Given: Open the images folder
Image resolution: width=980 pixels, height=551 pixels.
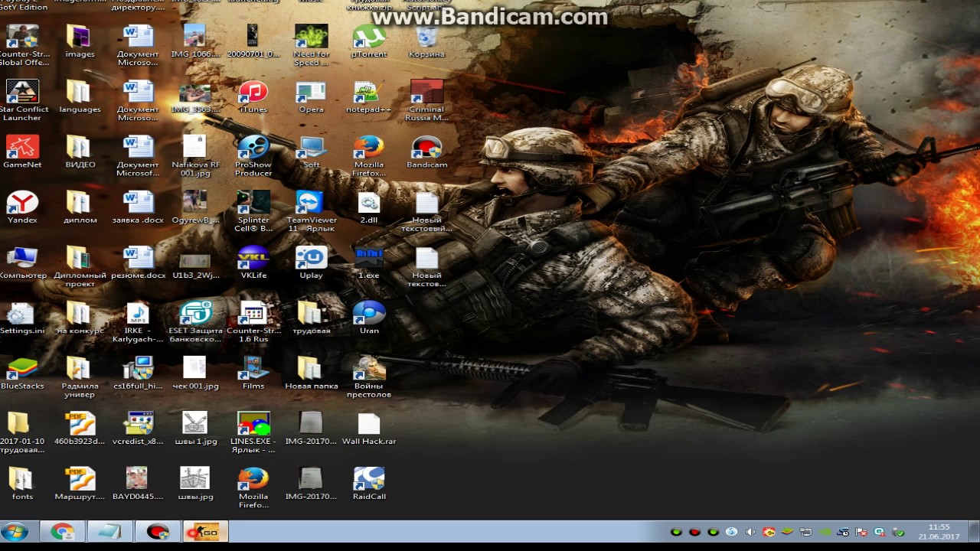Looking at the screenshot, I should coord(80,41).
